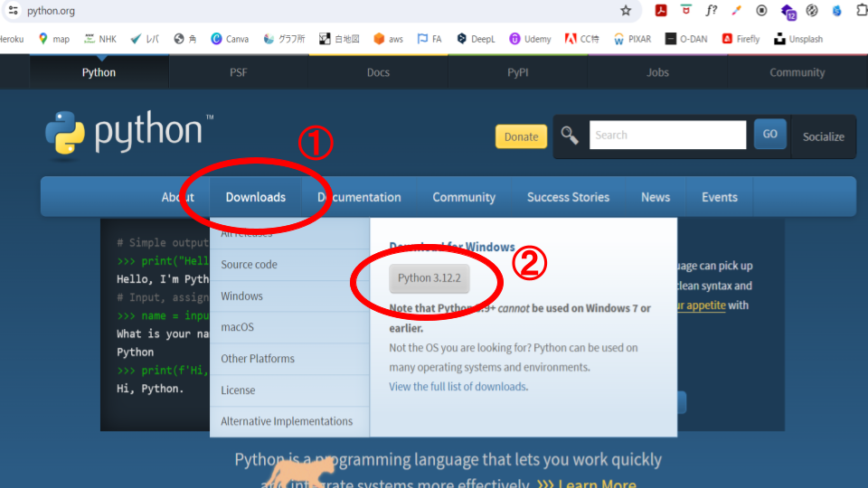This screenshot has height=488, width=868.
Task: Click the GO search button
Action: pos(770,134)
